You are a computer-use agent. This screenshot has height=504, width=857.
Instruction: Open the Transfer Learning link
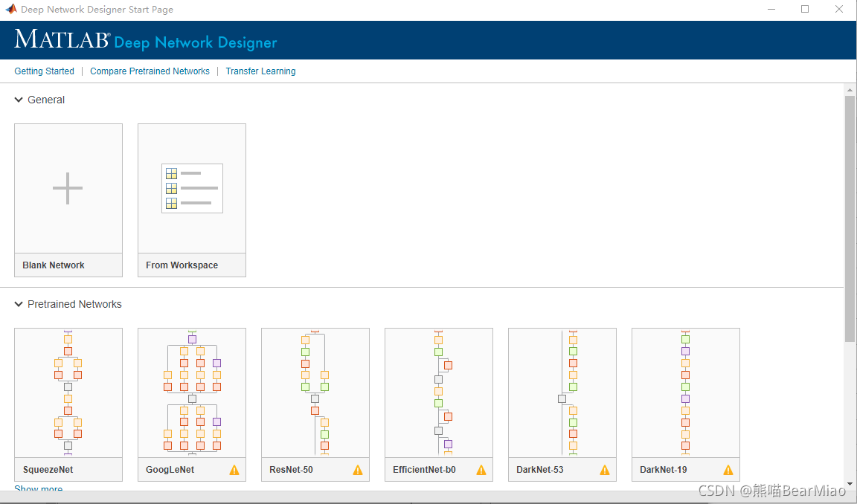pyautogui.click(x=260, y=71)
